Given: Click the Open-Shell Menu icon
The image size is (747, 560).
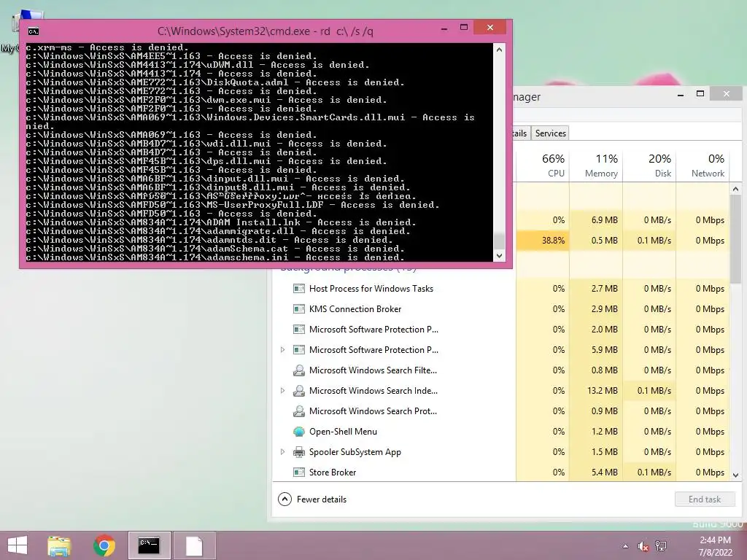Looking at the screenshot, I should (298, 432).
